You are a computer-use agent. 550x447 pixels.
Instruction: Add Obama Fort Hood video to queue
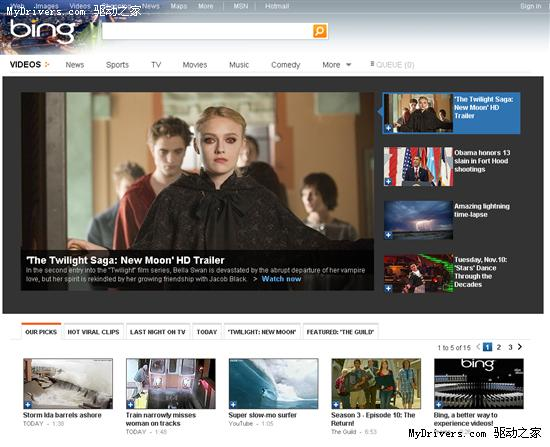click(388, 181)
